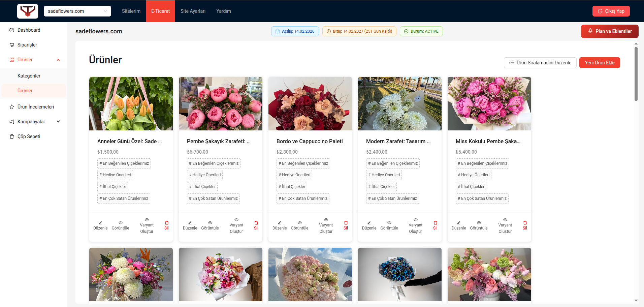Create variant for Anneler Günü Özel product
644x307 pixels.
coord(147,226)
